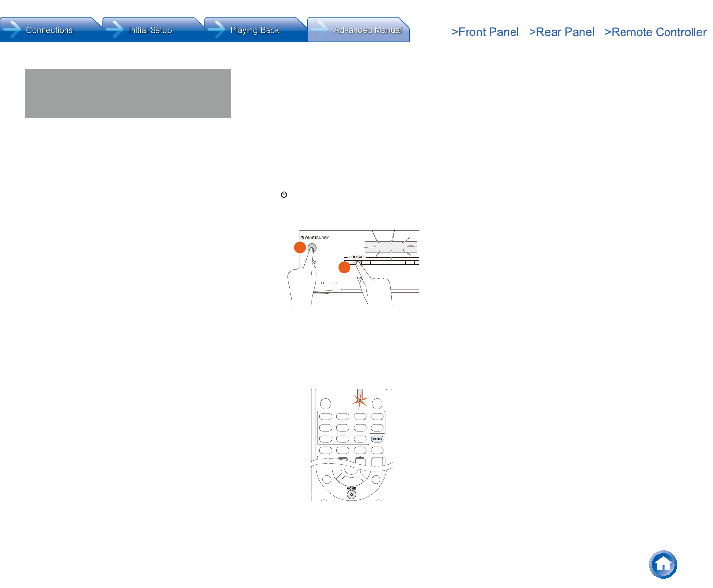Viewport: 713px width, 588px height.
Task: Click the HOME button on the remote illustration
Action: point(351,494)
